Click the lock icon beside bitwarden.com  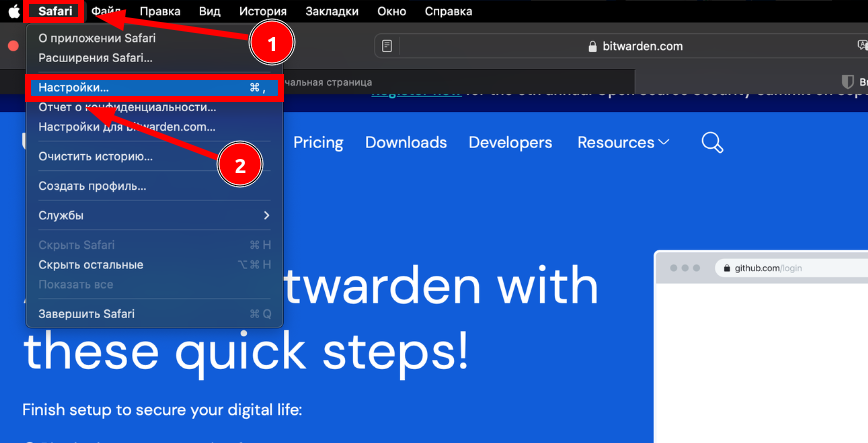(593, 46)
